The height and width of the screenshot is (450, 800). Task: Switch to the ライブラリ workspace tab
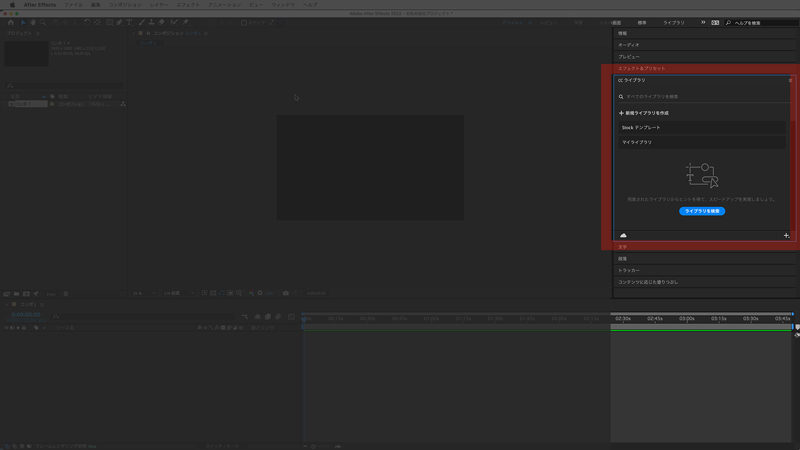click(x=677, y=21)
